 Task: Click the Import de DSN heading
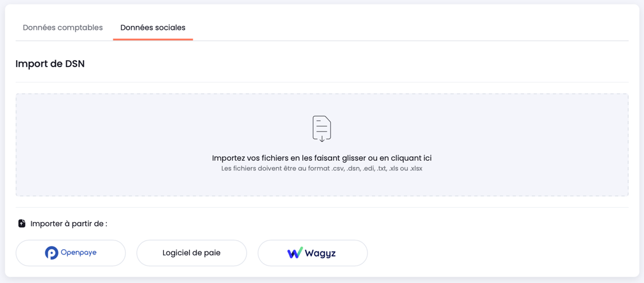tap(50, 64)
